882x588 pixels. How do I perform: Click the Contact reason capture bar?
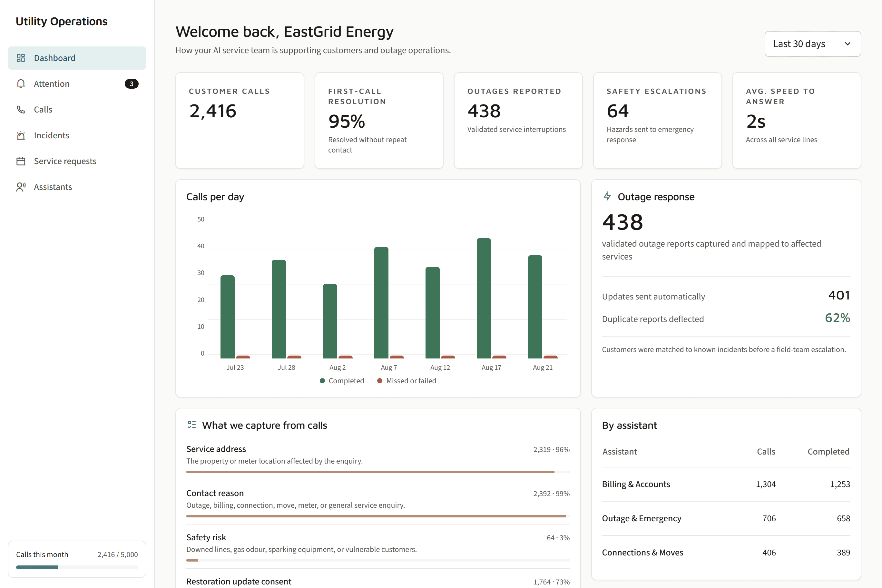point(378,516)
